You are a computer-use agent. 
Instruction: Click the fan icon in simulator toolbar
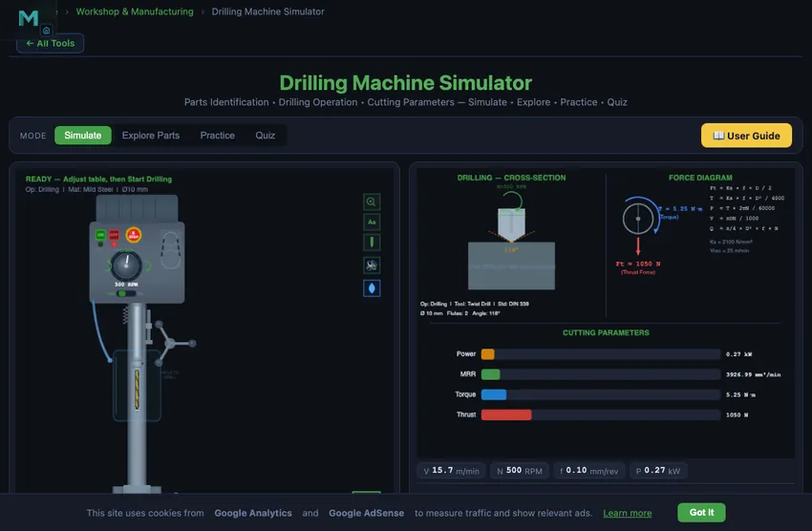[x=372, y=265]
